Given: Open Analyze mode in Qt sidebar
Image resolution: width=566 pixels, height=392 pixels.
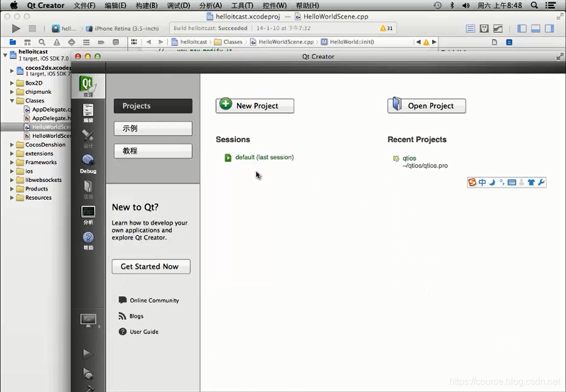Looking at the screenshot, I should (x=88, y=215).
